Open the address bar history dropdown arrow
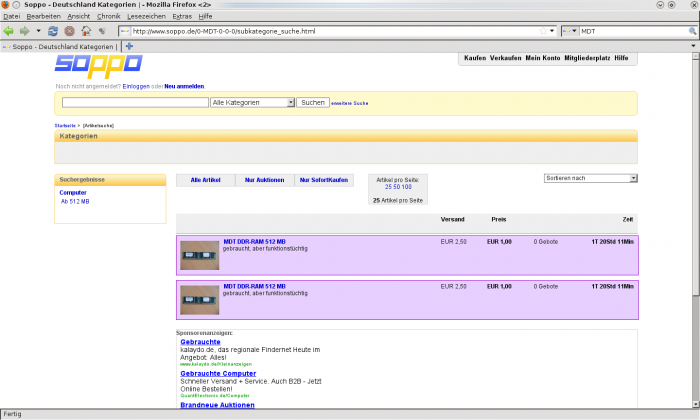This screenshot has width=700, height=420. (x=552, y=31)
